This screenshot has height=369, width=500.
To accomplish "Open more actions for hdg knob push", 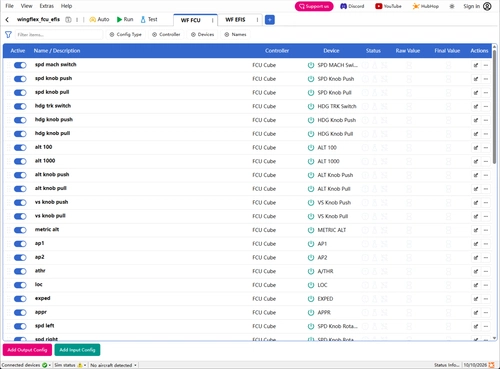I will pos(486,120).
